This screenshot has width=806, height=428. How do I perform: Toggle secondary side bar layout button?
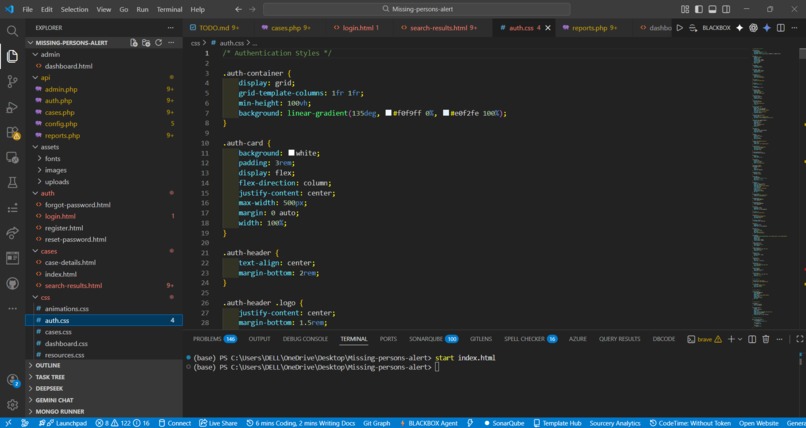(724, 9)
